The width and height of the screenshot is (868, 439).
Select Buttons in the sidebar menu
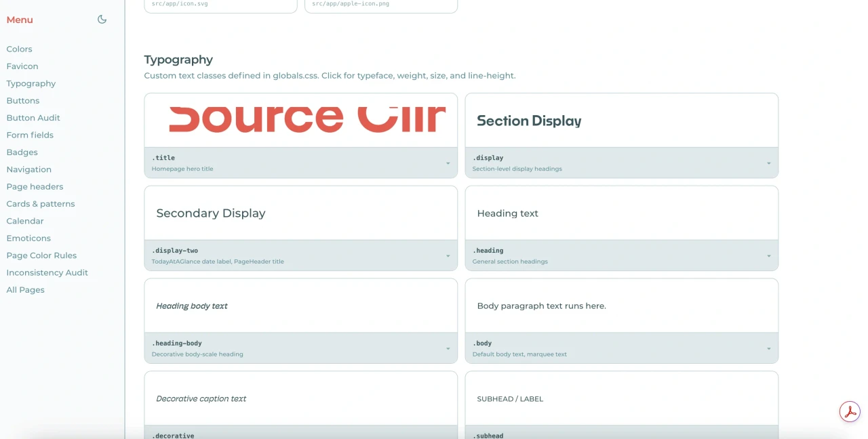(23, 100)
